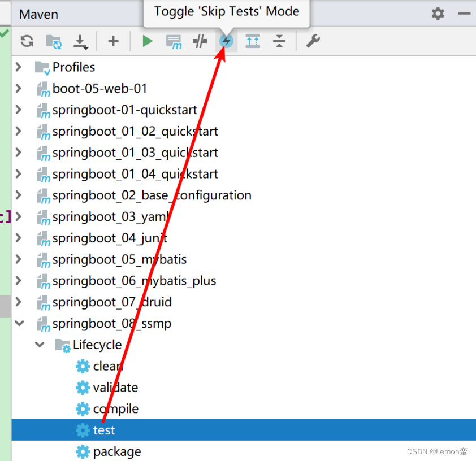
Task: Click gear icon beside clean goal
Action: (x=83, y=366)
